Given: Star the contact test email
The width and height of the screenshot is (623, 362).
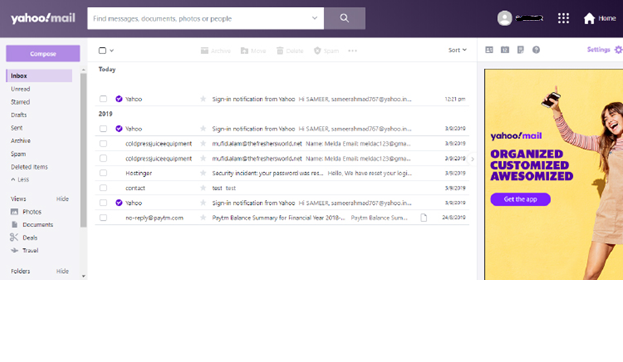Looking at the screenshot, I should point(203,188).
